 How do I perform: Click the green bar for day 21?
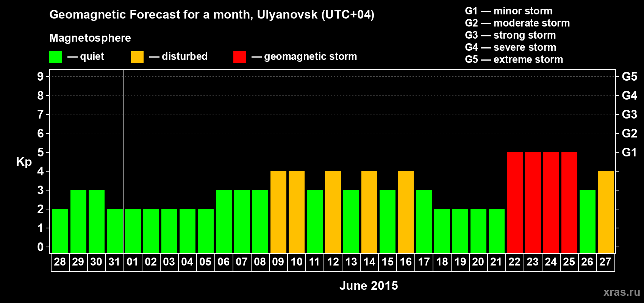(497, 231)
